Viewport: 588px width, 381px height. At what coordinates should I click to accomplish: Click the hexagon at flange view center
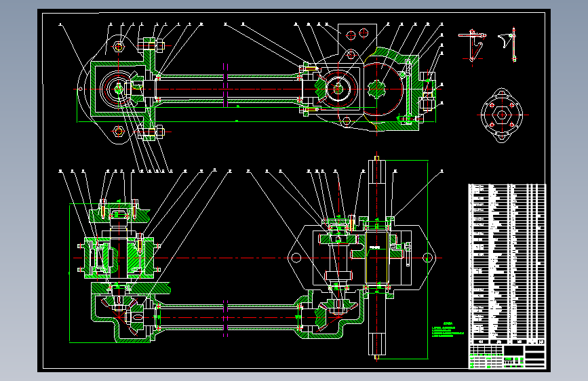(502, 115)
